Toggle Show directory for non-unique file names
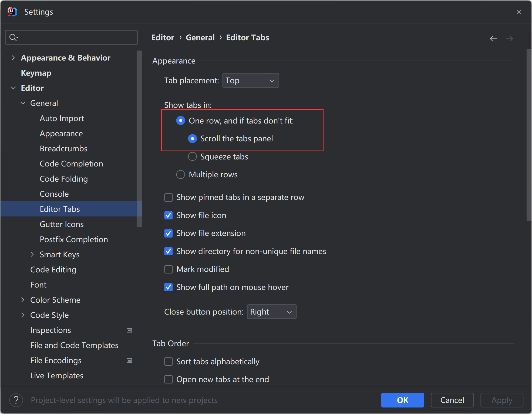Viewport: 532px width, 414px height. [x=169, y=251]
